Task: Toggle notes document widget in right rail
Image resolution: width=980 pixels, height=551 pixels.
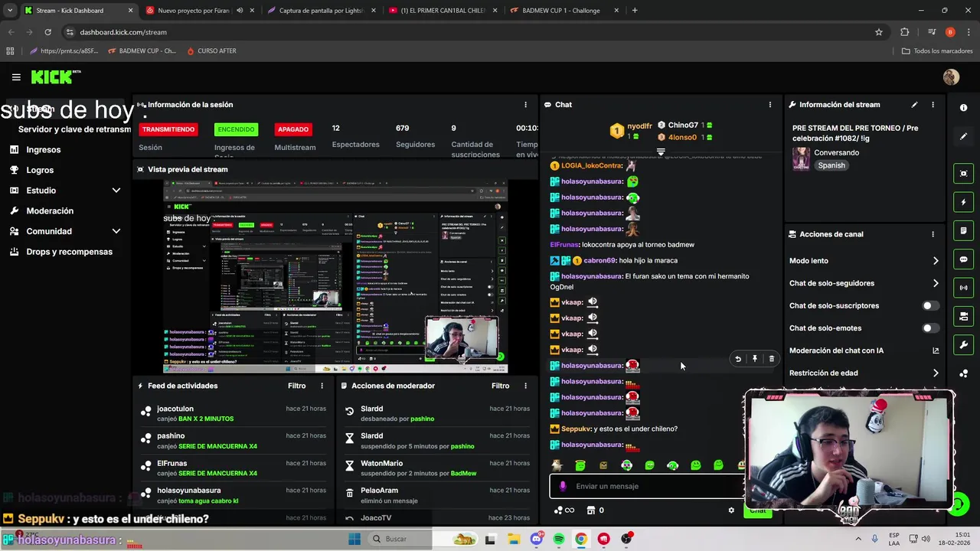Action: (963, 230)
